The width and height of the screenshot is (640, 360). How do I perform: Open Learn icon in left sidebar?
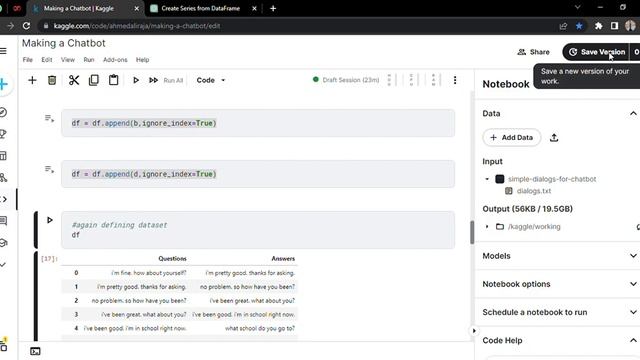click(3, 243)
